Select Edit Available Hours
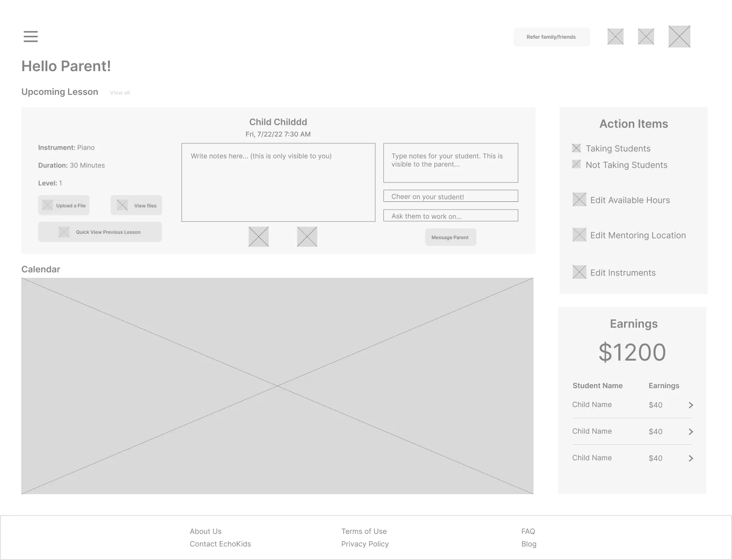The width and height of the screenshot is (732, 560). 630,200
